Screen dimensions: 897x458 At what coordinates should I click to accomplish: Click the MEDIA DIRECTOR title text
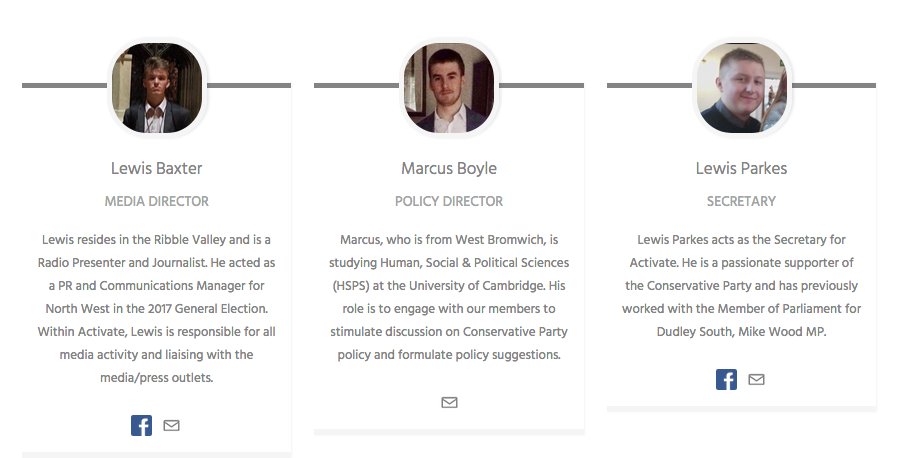tap(157, 201)
